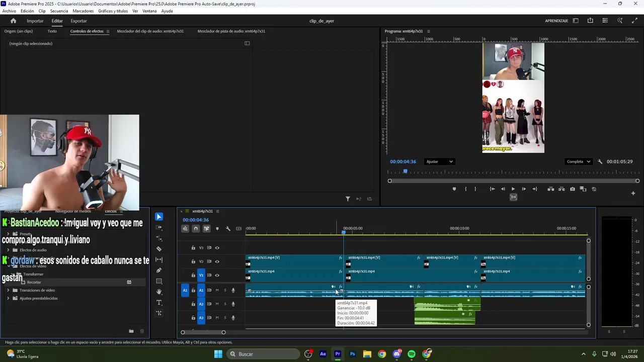The height and width of the screenshot is (362, 644).
Task: Click Mark In bracket in Program Monitor
Action: click(465, 189)
